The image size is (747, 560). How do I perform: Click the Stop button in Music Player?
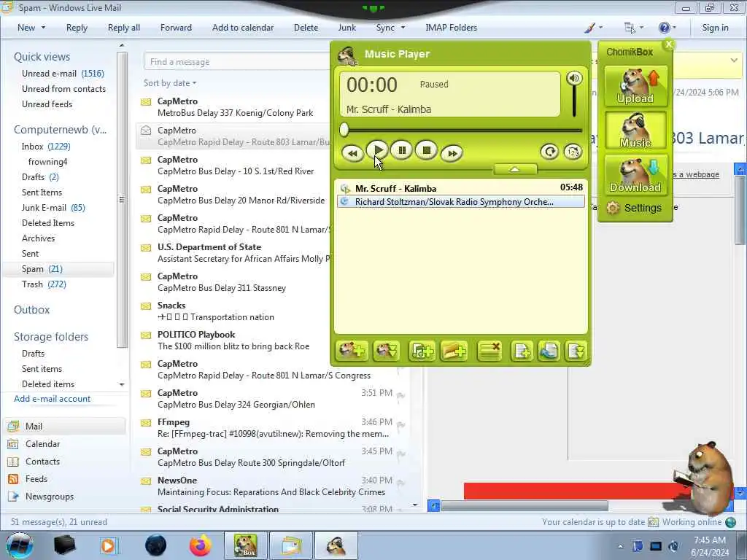(x=426, y=151)
